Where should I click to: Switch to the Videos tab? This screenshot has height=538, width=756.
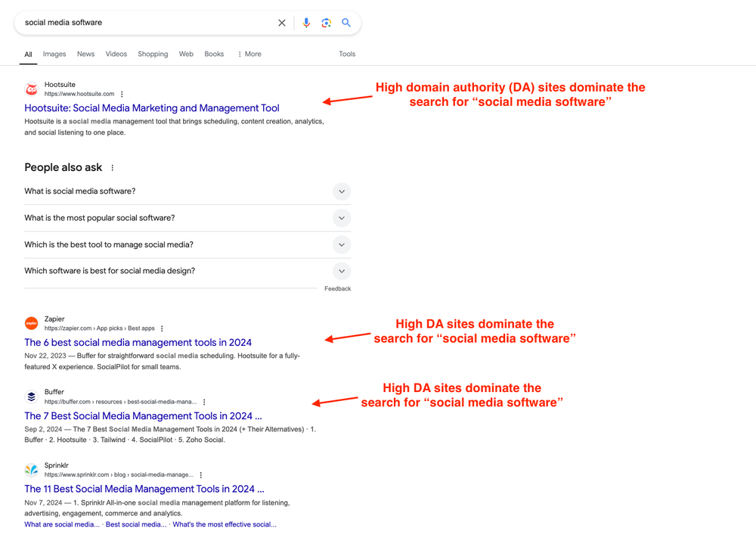coord(116,54)
